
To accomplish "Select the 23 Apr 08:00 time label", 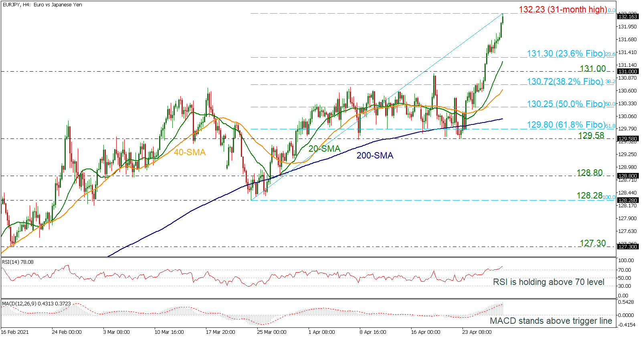I will click(x=477, y=332).
